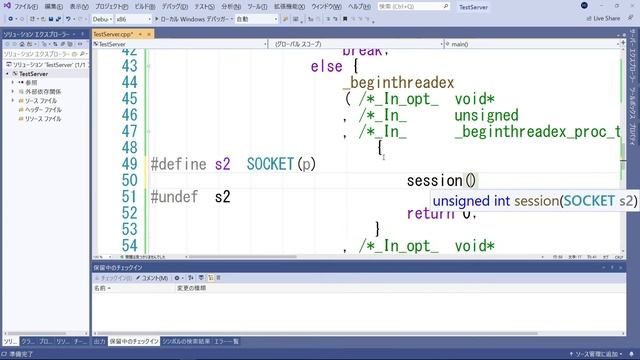Open the gear settings dropdown in check-in panel
The image size is (640, 360).
[x=178, y=278]
